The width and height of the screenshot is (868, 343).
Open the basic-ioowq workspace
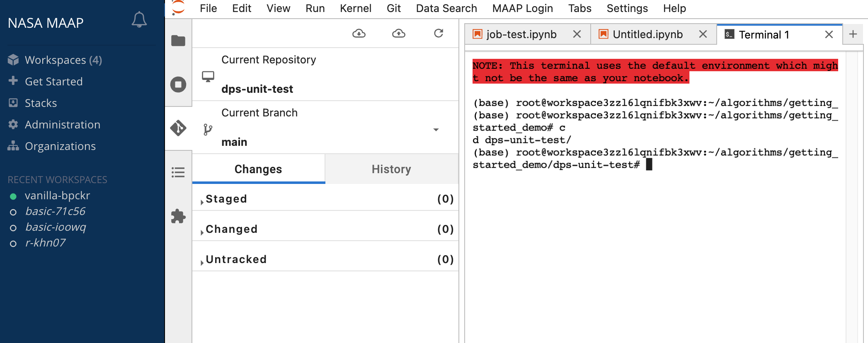coord(56,227)
